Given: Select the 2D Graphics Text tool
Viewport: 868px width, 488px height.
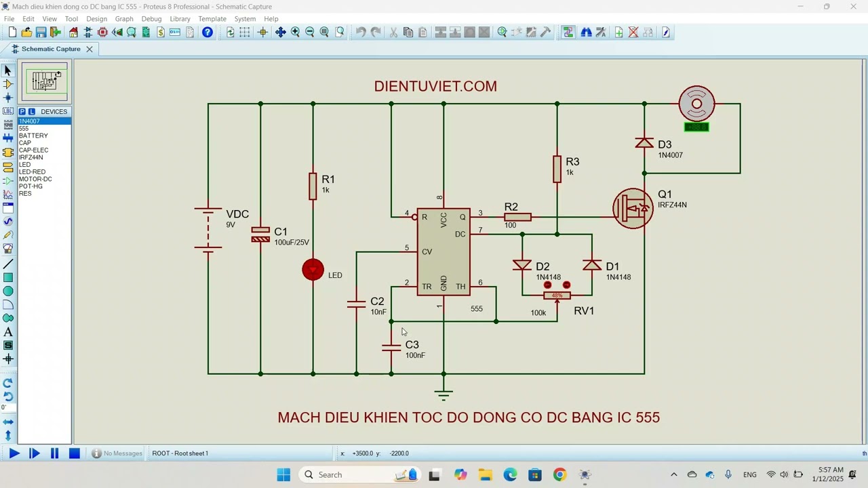Looking at the screenshot, I should coord(8,332).
